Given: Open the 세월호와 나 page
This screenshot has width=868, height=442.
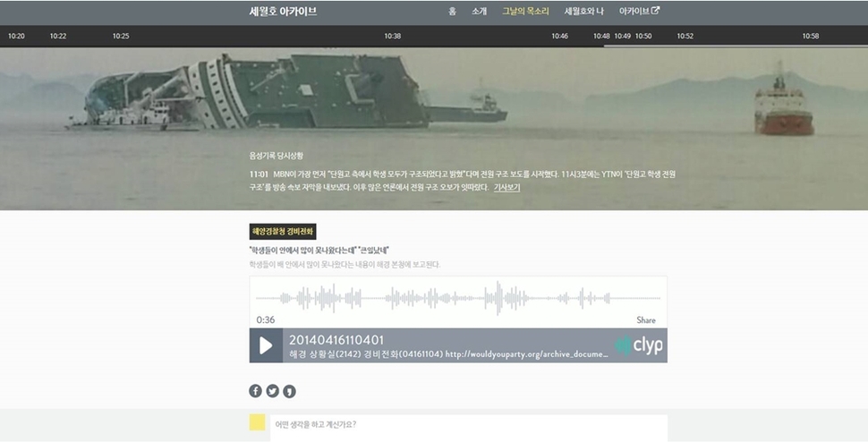Looking at the screenshot, I should pos(584,12).
